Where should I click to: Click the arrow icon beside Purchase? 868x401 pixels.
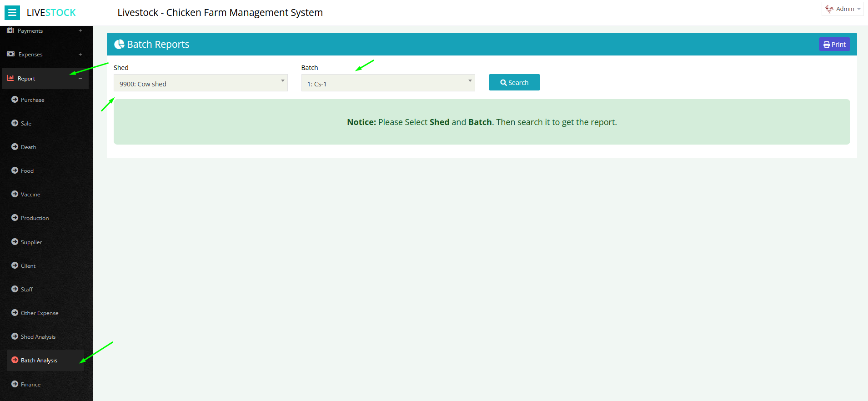(15, 100)
